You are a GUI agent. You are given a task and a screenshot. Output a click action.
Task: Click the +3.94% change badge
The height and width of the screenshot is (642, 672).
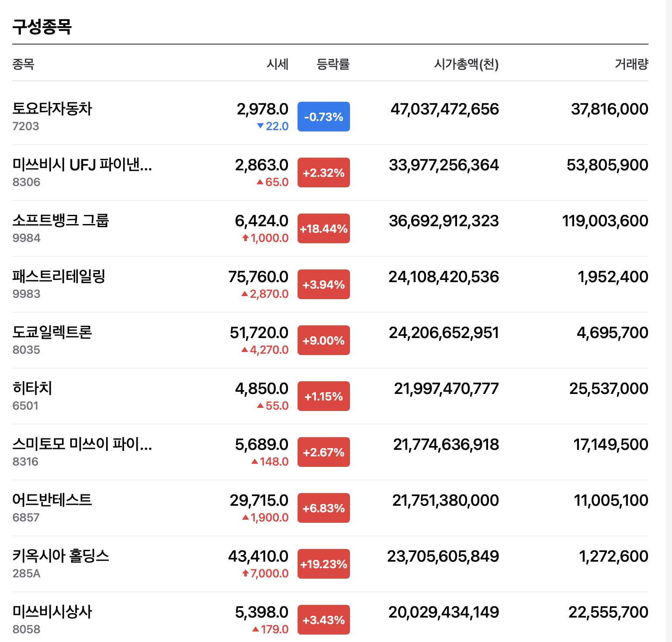(x=324, y=284)
